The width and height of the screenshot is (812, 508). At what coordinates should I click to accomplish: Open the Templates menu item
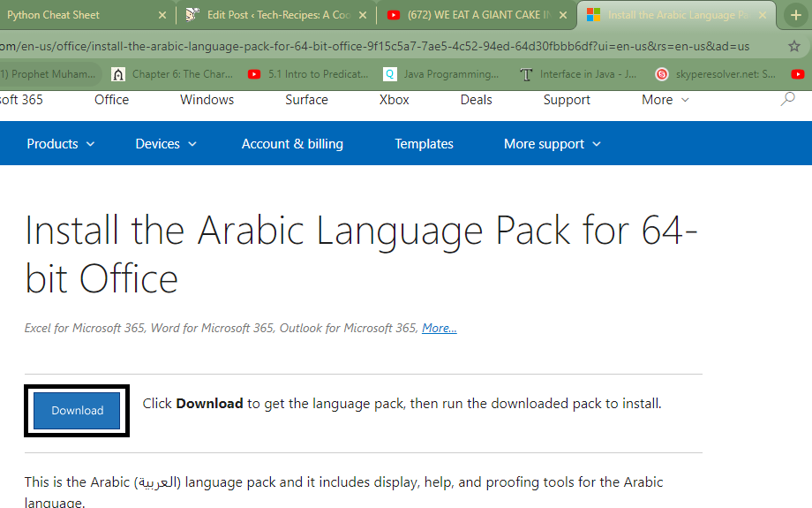pos(424,144)
